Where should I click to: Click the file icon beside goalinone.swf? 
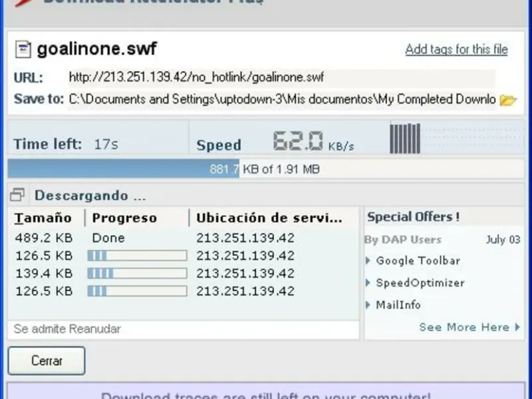(23, 49)
